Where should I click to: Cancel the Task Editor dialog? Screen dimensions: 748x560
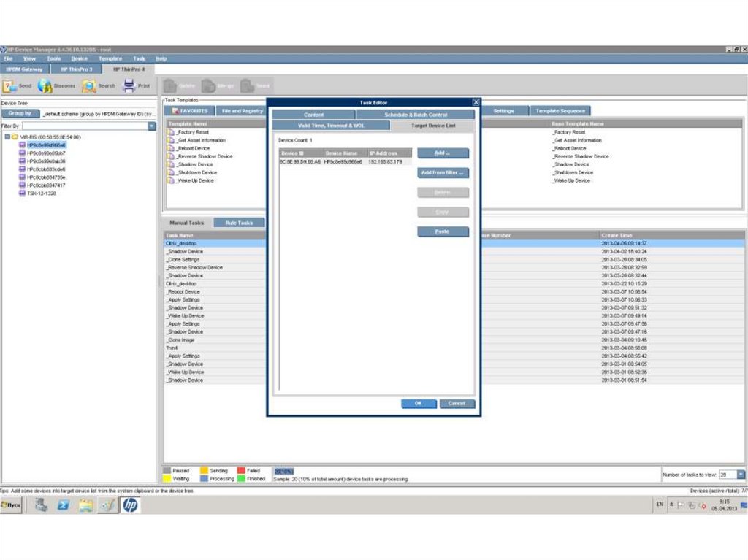coord(457,404)
